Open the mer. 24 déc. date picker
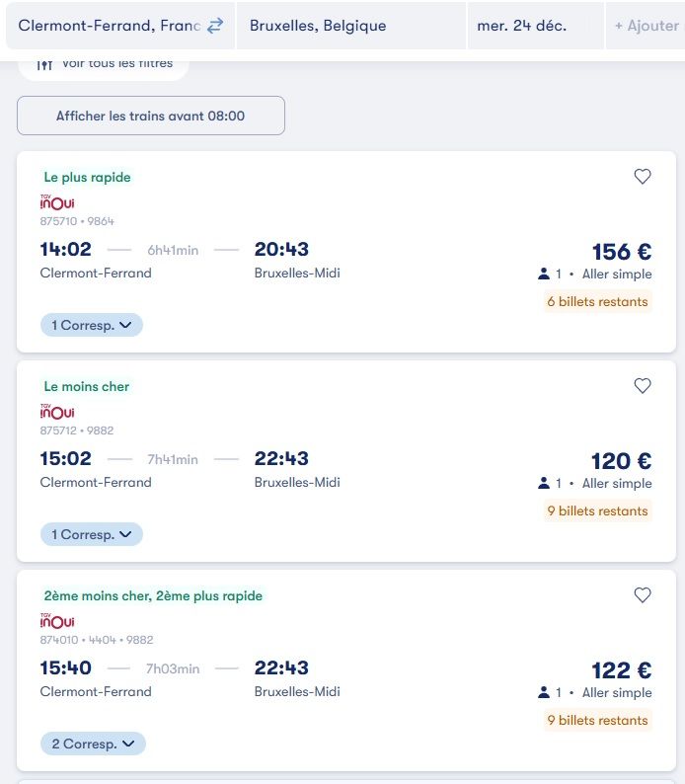 (x=535, y=26)
